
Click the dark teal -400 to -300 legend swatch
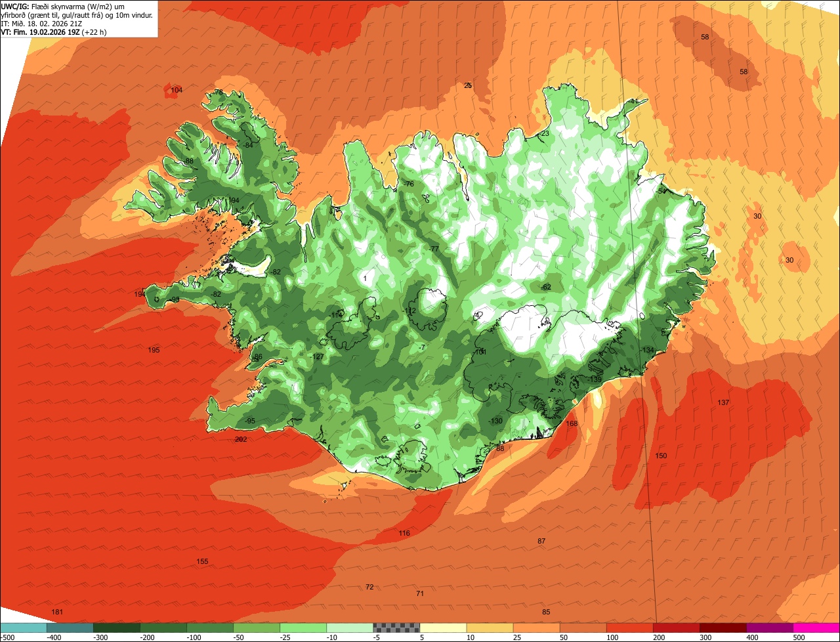click(70, 628)
